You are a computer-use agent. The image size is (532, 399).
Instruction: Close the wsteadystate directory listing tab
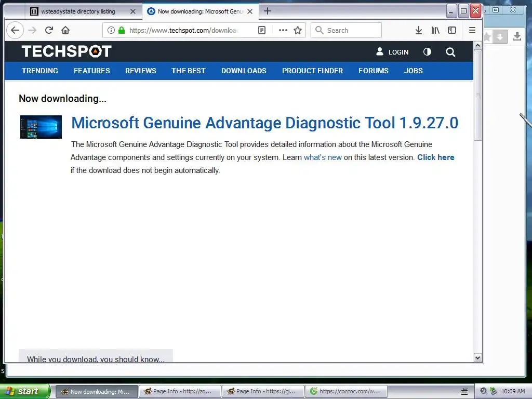(133, 11)
